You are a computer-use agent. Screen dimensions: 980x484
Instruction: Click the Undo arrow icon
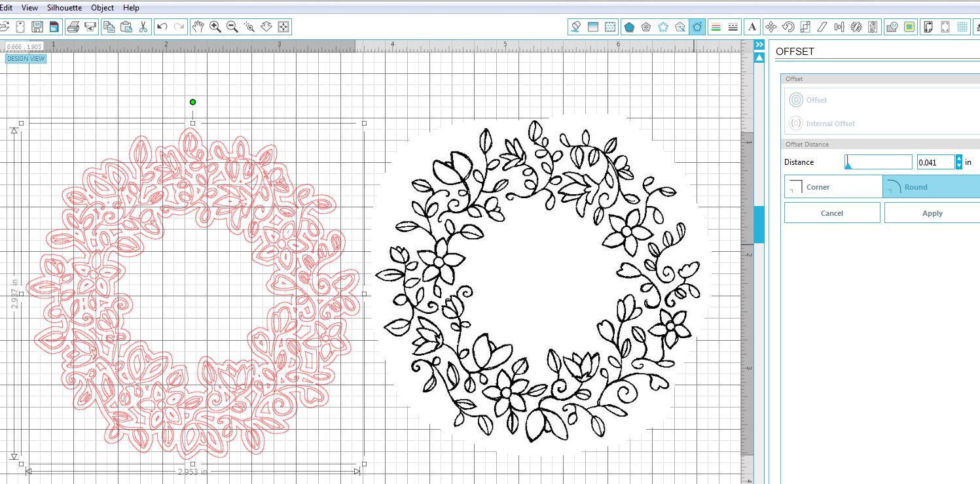pyautogui.click(x=162, y=27)
